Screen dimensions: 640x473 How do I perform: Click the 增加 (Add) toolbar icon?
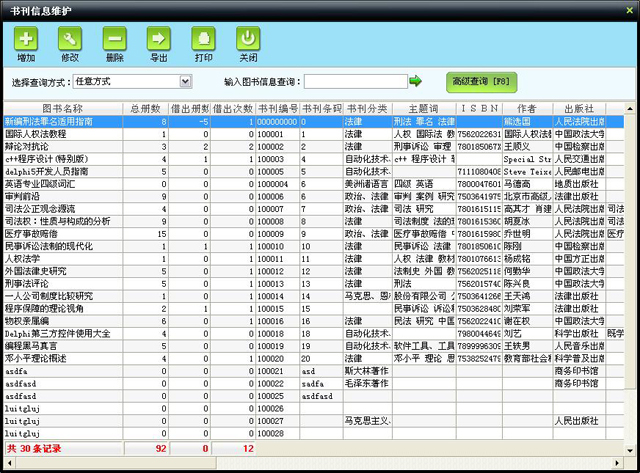(x=26, y=39)
